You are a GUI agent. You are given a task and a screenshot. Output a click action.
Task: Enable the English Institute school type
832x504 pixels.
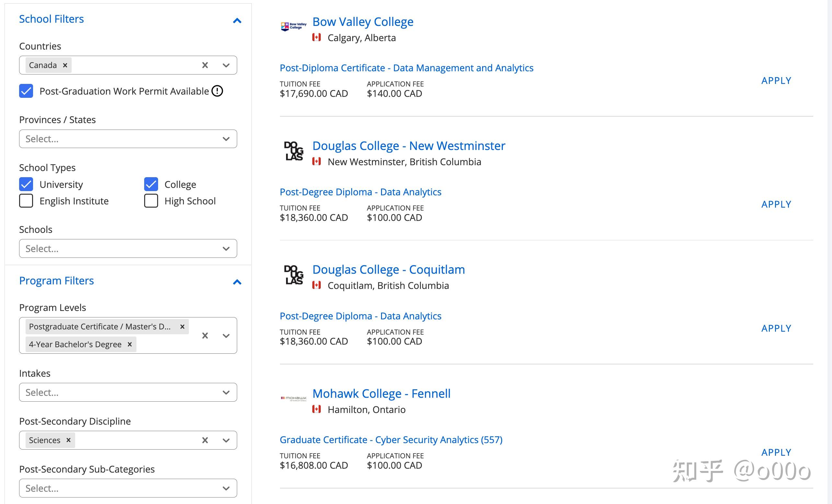[x=26, y=201]
